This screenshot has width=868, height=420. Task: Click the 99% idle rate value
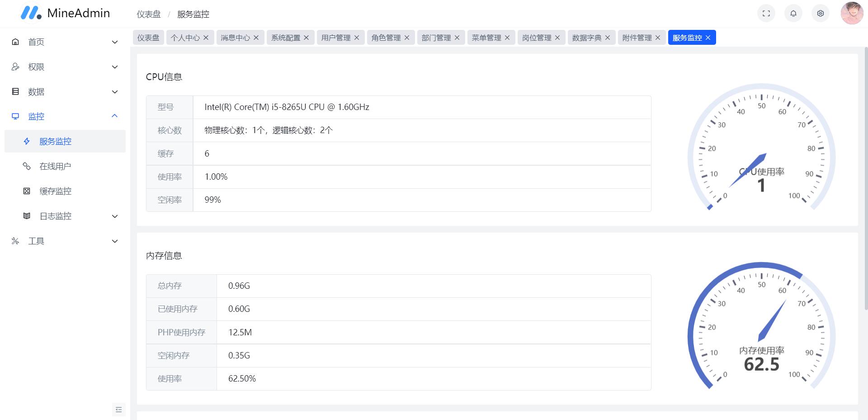tap(212, 200)
